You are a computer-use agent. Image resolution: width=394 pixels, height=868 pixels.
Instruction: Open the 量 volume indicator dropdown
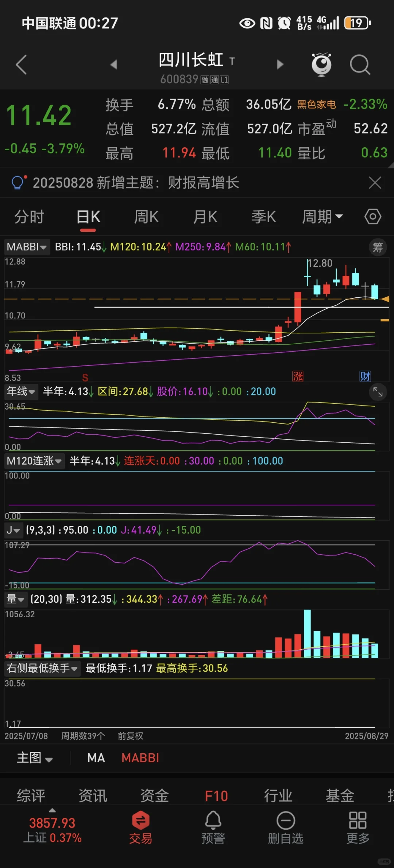[15, 599]
